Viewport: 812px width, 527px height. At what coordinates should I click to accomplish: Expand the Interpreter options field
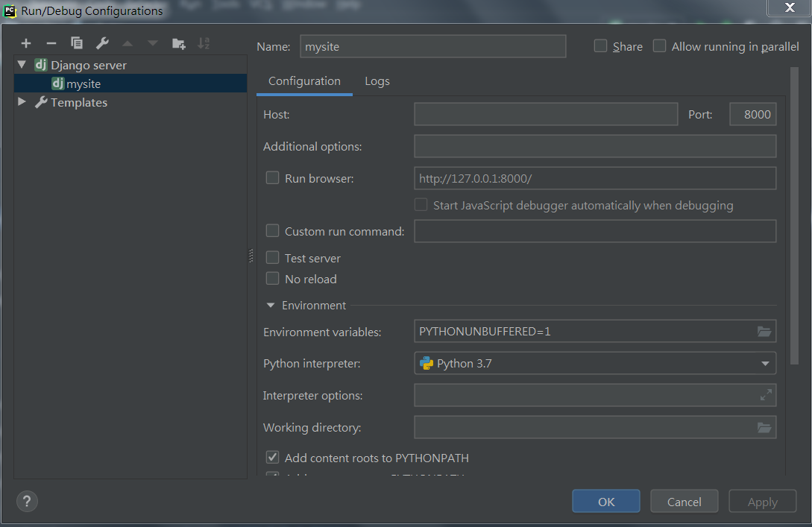(x=766, y=395)
